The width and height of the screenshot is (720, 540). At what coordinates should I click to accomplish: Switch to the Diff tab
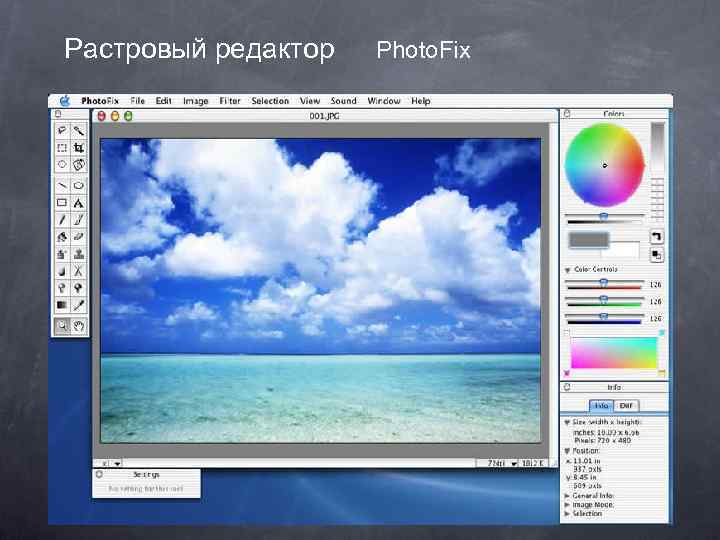pyautogui.click(x=626, y=405)
